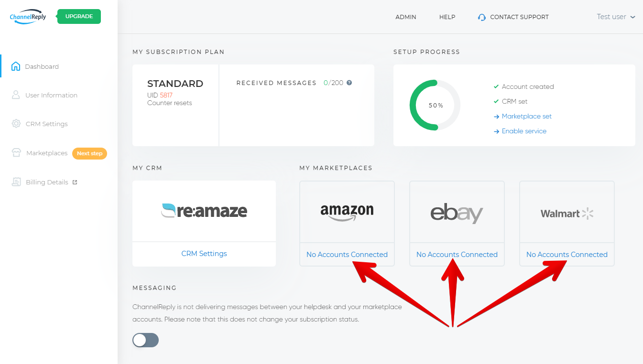
Task: Click the headset icon beside Contact Support
Action: (x=482, y=17)
